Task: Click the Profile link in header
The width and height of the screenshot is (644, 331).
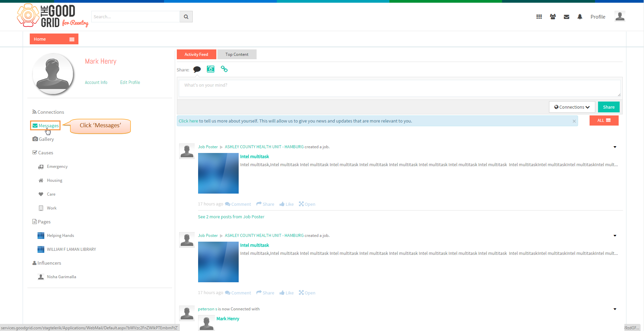Action: click(x=598, y=17)
